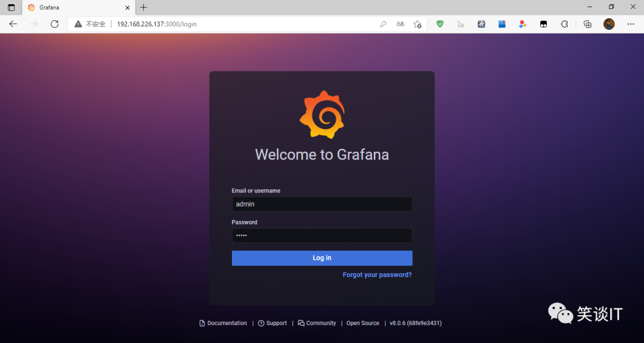
Task: Open the colorful dots extension icon
Action: coord(522,24)
